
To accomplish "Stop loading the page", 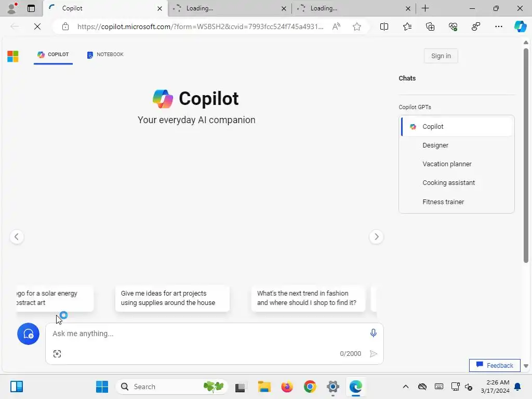I will [x=37, y=26].
